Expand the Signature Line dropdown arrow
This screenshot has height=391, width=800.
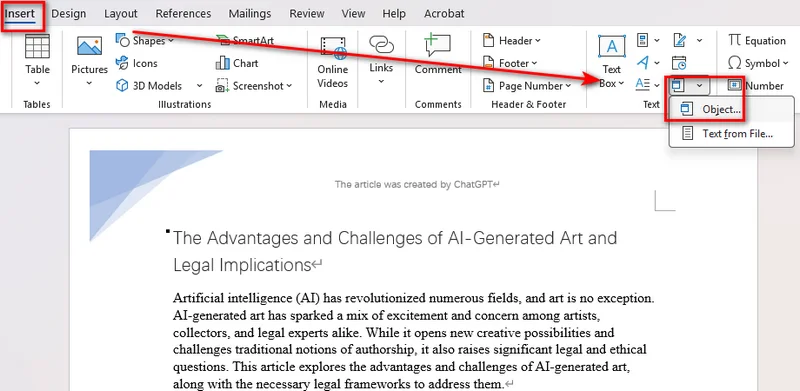pos(699,40)
